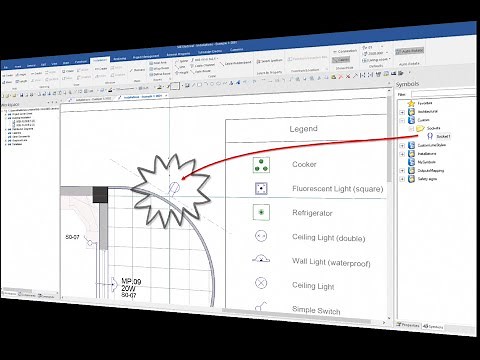Click the Cable Route ribbon command

click(201, 71)
